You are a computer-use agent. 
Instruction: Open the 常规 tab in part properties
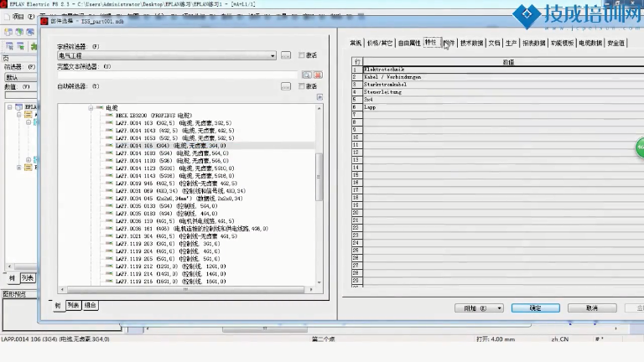(x=356, y=43)
